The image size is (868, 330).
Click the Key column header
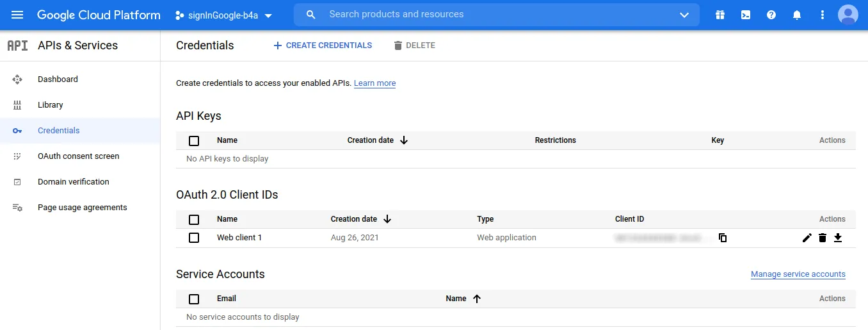tap(718, 140)
